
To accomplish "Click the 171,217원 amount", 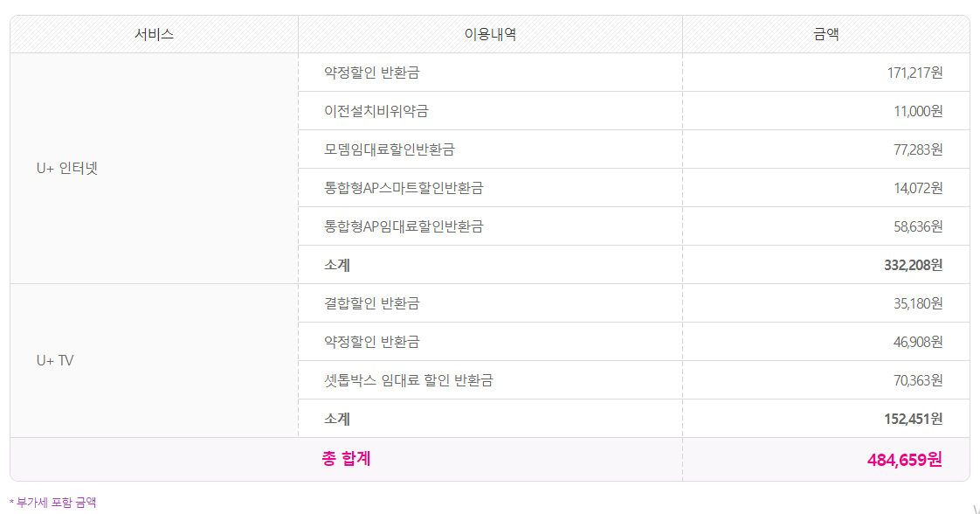I will click(914, 73).
